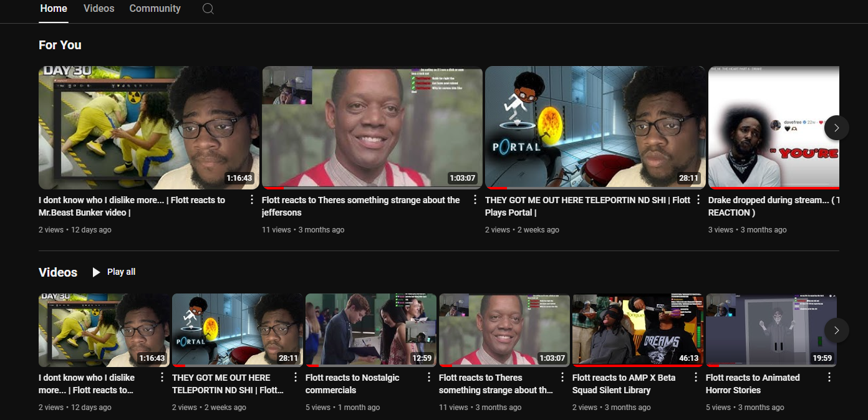868x420 pixels.
Task: Show next videos in For You row
Action: [837, 128]
